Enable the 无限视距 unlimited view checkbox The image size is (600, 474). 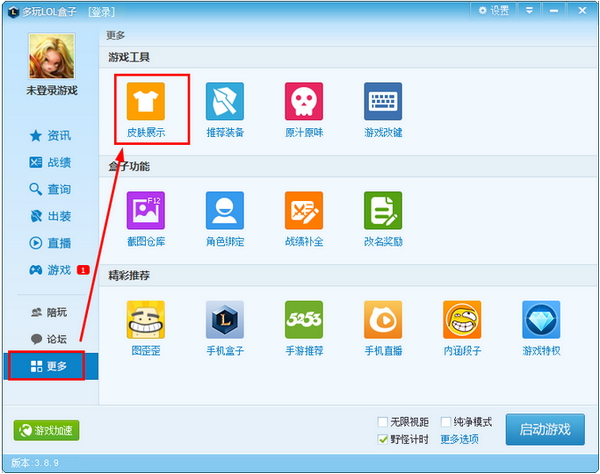click(x=383, y=422)
